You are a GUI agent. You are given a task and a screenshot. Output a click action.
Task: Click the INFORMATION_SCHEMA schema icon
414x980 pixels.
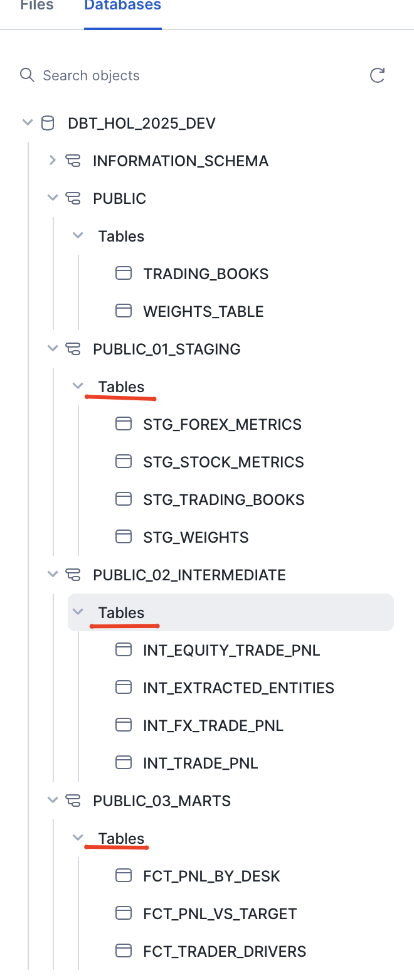click(73, 161)
